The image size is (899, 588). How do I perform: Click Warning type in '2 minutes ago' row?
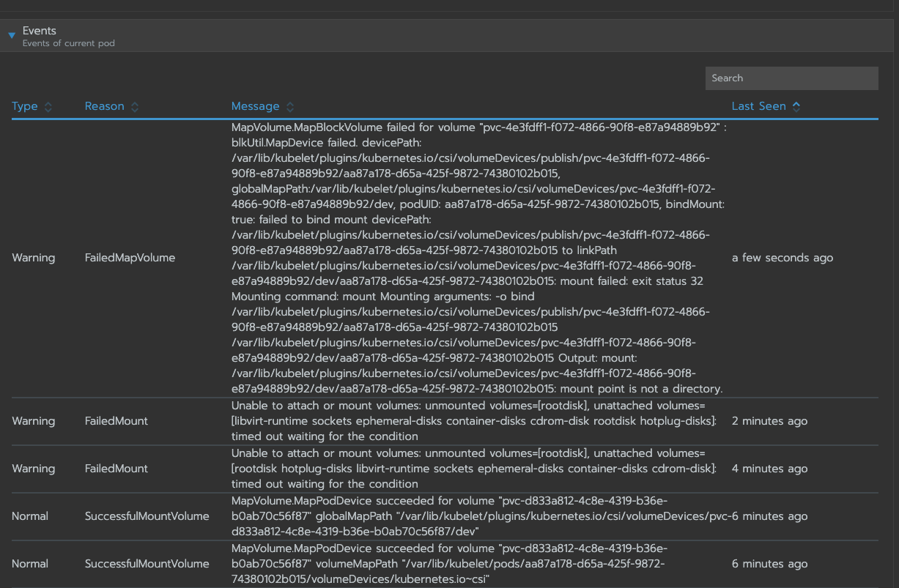tap(34, 421)
